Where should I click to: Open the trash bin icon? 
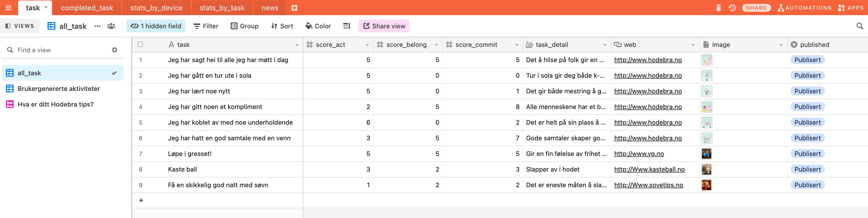coord(718,8)
